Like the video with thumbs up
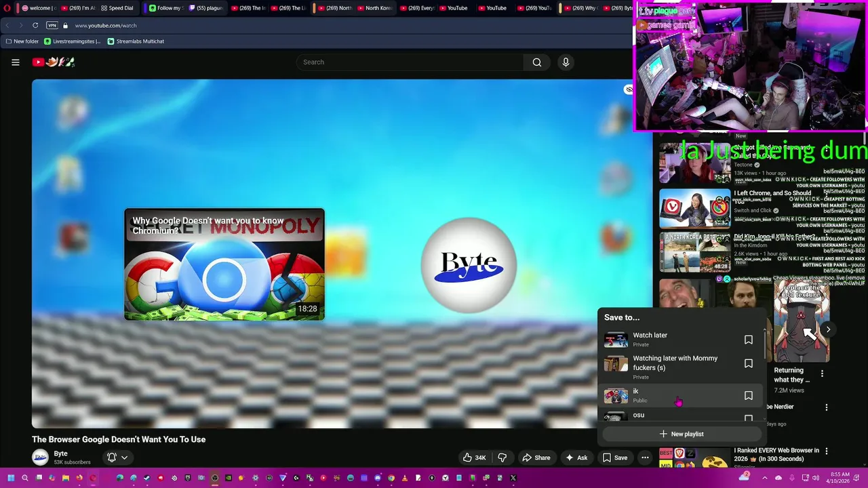The height and width of the screenshot is (488, 868). [474, 457]
